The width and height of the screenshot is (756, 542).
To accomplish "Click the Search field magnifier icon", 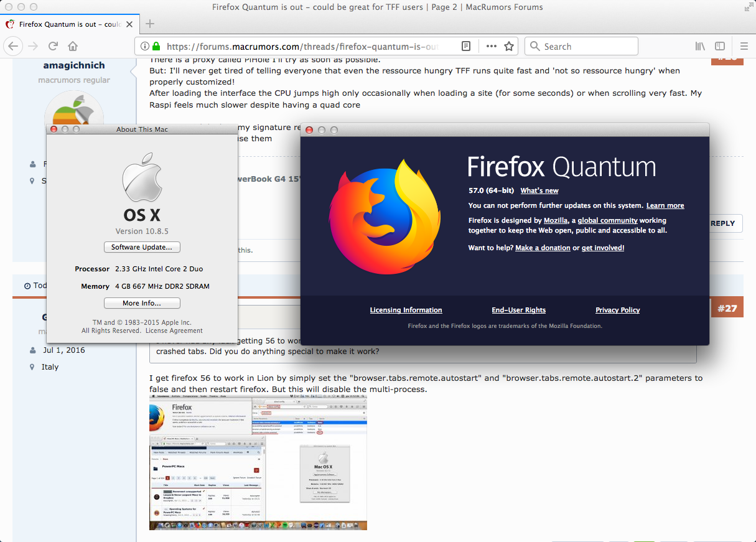I will coord(535,47).
